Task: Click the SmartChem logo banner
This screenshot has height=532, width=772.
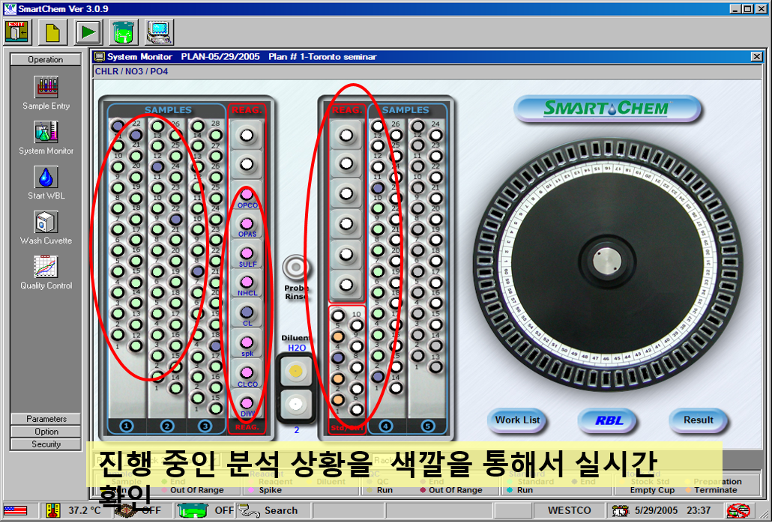Action: (607, 108)
